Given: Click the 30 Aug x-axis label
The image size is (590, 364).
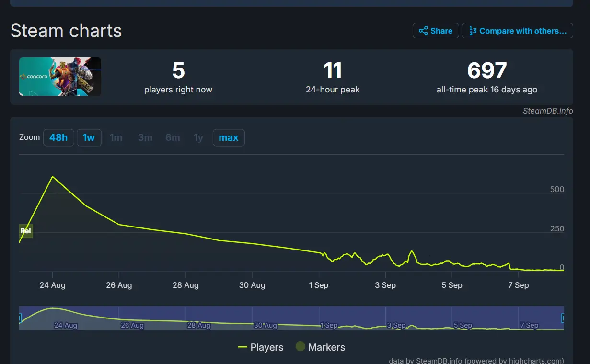Looking at the screenshot, I should pyautogui.click(x=252, y=285).
